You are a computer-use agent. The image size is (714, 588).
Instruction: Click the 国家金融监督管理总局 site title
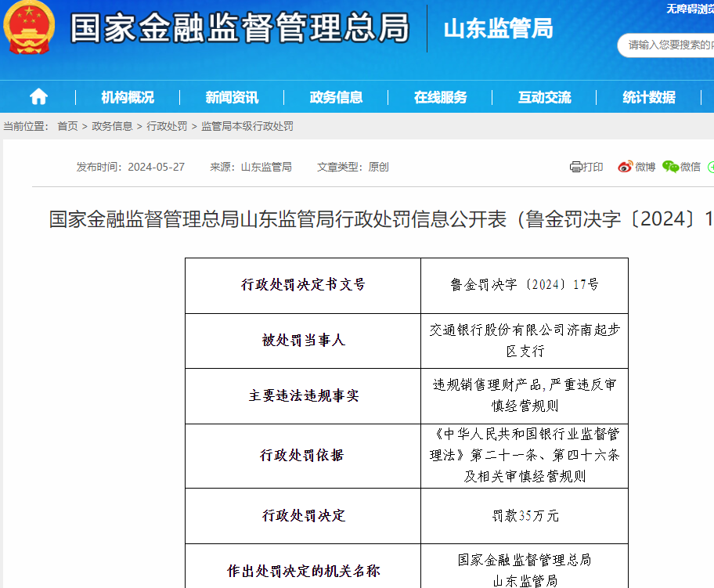pos(240,28)
